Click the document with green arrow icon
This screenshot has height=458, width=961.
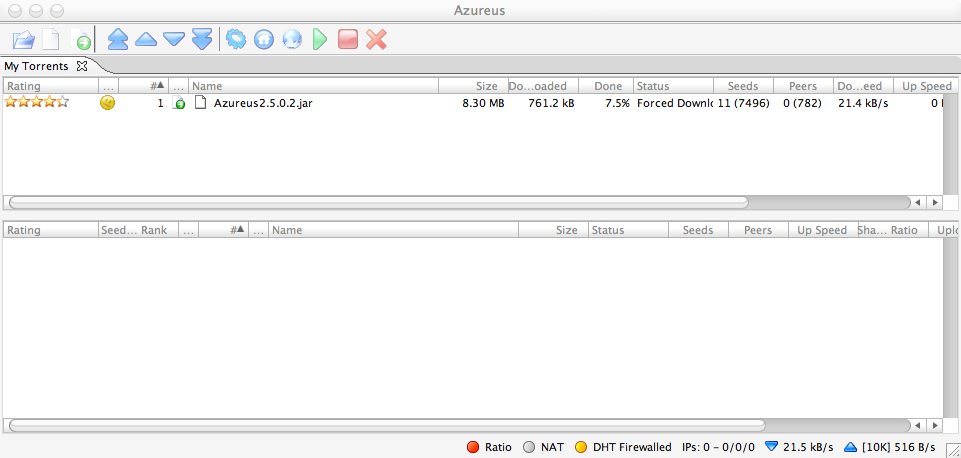pyautogui.click(x=81, y=40)
